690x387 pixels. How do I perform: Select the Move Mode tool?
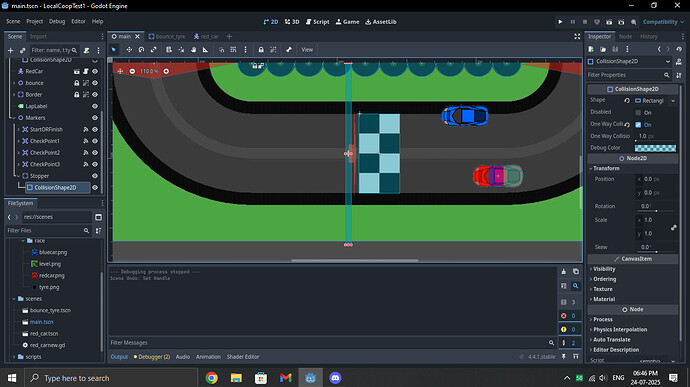coord(129,50)
